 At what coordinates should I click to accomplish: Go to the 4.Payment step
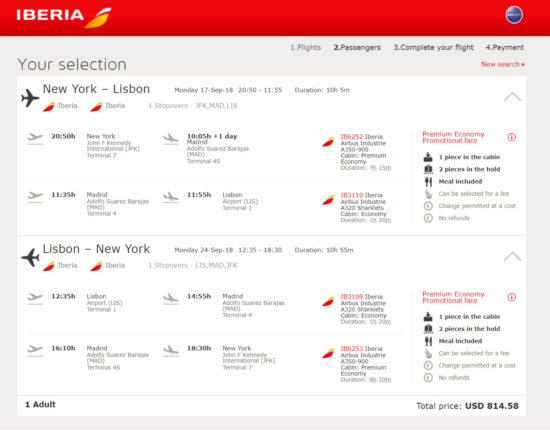(505, 47)
